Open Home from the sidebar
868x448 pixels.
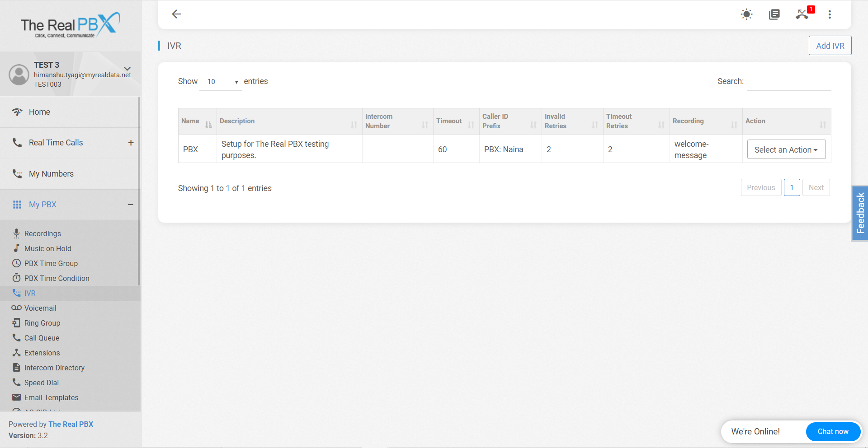coord(39,112)
